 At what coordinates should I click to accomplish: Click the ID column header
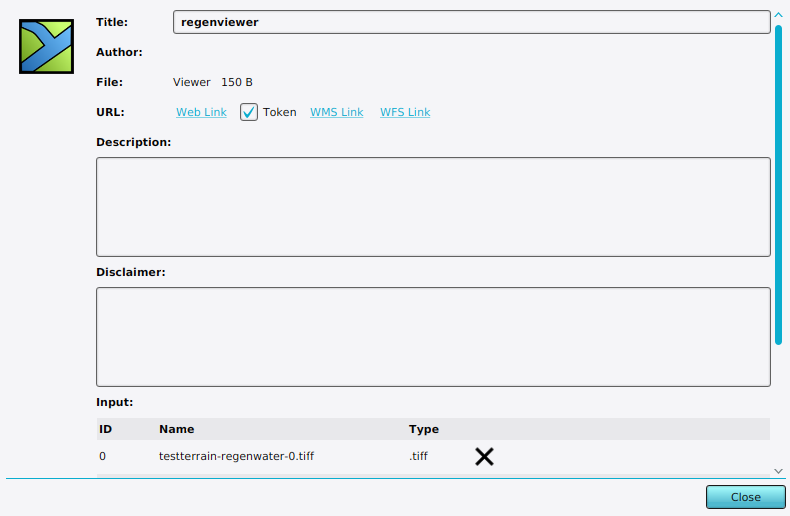point(105,429)
